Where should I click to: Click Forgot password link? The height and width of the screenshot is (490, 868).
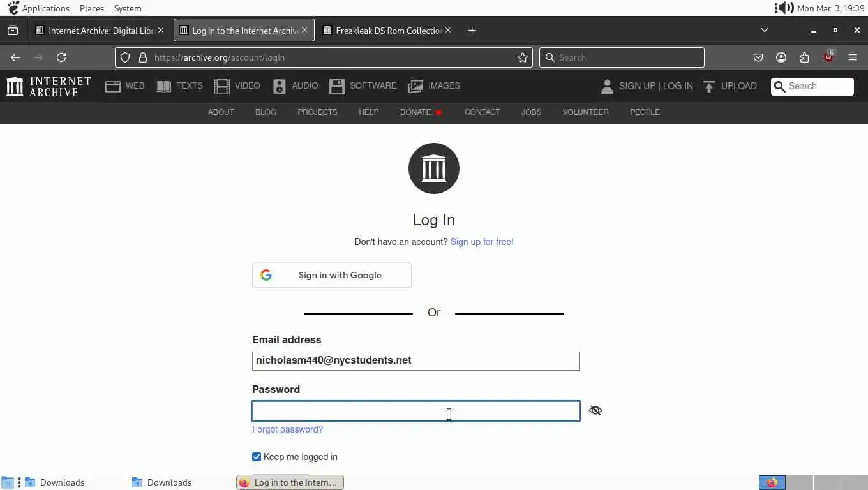pyautogui.click(x=287, y=429)
